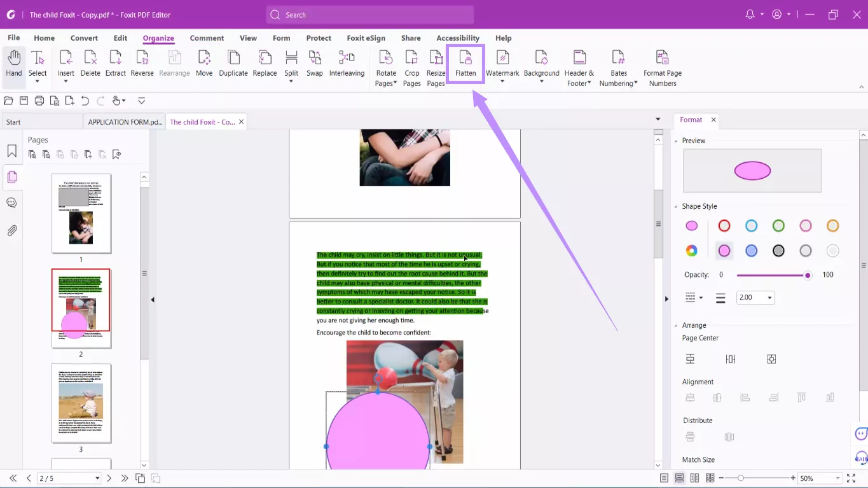
Task: Open the Comment ribbon tab
Action: pyautogui.click(x=207, y=38)
